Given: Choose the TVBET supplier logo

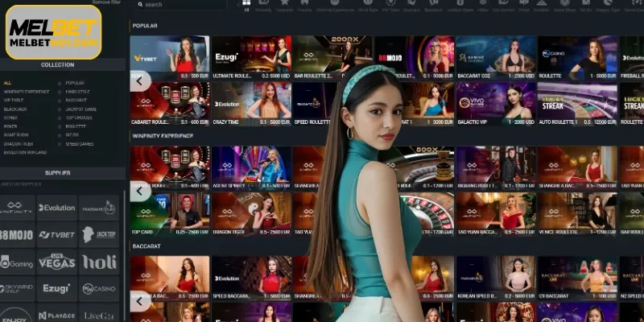Looking at the screenshot, I should 56,235.
